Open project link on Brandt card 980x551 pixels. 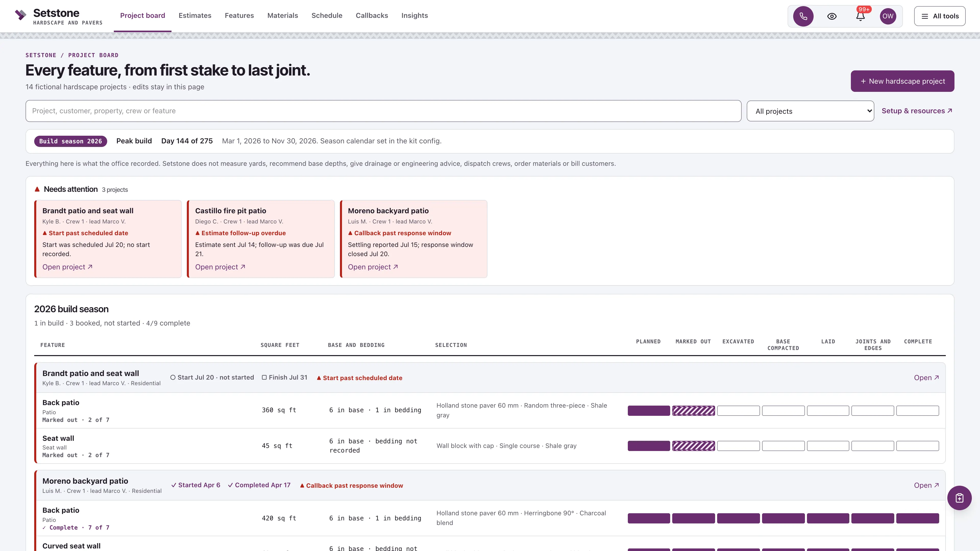(x=67, y=267)
